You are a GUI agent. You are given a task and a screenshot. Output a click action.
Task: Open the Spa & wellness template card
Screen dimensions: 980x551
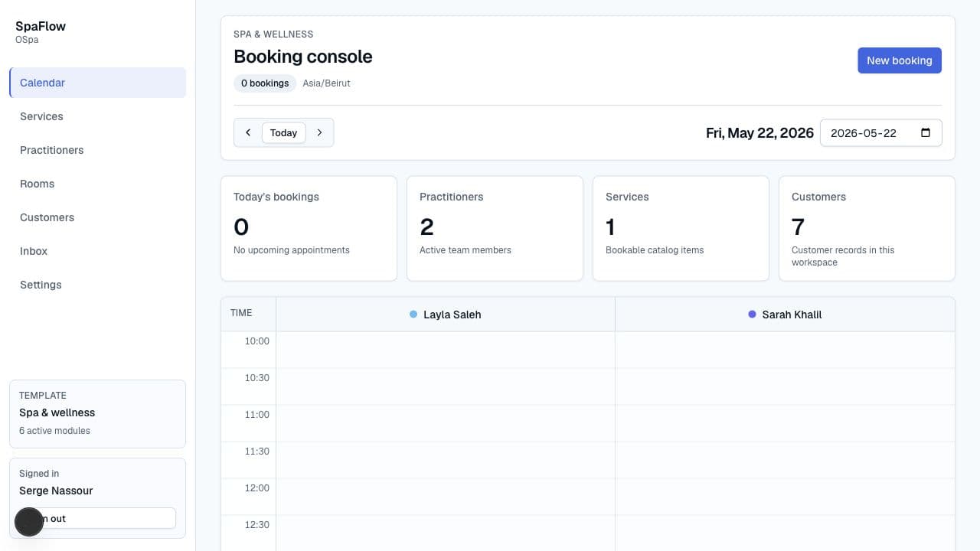[97, 414]
